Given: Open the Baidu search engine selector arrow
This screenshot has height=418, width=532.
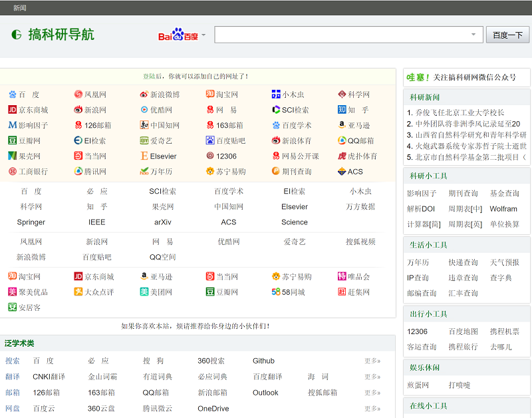Looking at the screenshot, I should 203,35.
